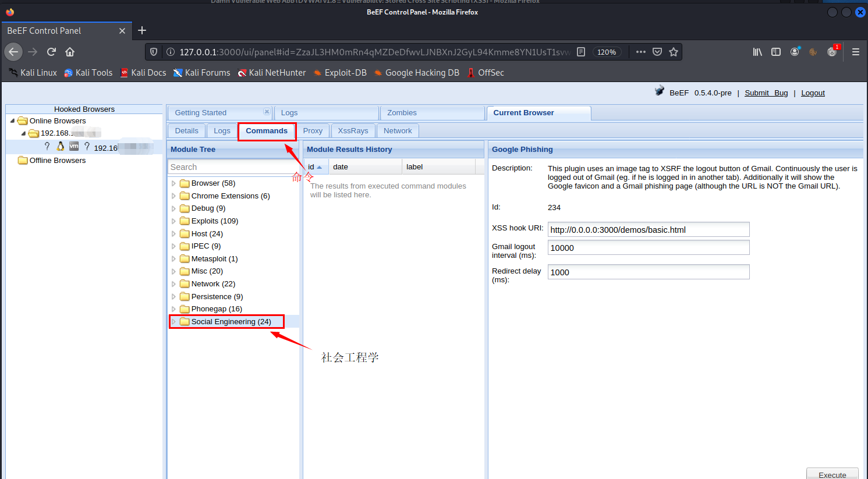Sort results by the label column header
The width and height of the screenshot is (868, 479).
coord(439,167)
